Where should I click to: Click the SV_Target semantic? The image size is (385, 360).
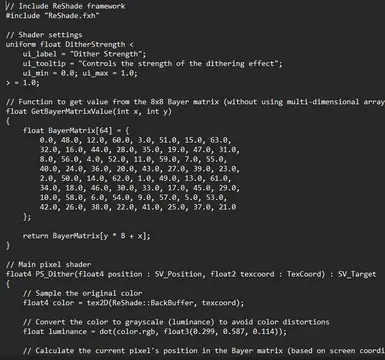pyautogui.click(x=357, y=274)
